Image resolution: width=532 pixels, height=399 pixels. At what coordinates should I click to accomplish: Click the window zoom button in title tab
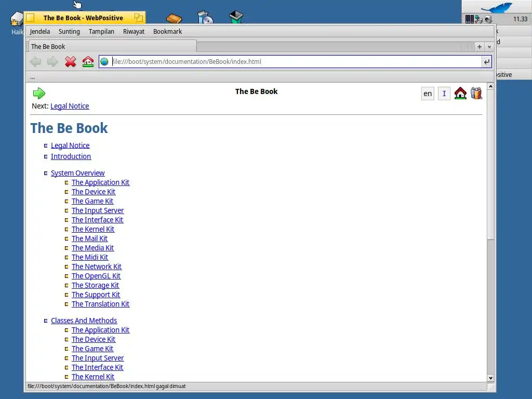click(x=138, y=18)
